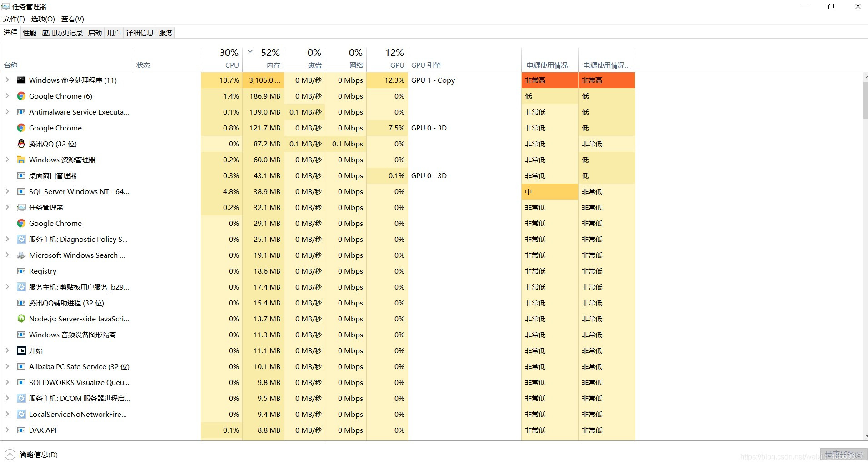Viewport: 868px width, 465px height.
Task: Expand the SQL Server Windows NT process
Action: pos(7,191)
